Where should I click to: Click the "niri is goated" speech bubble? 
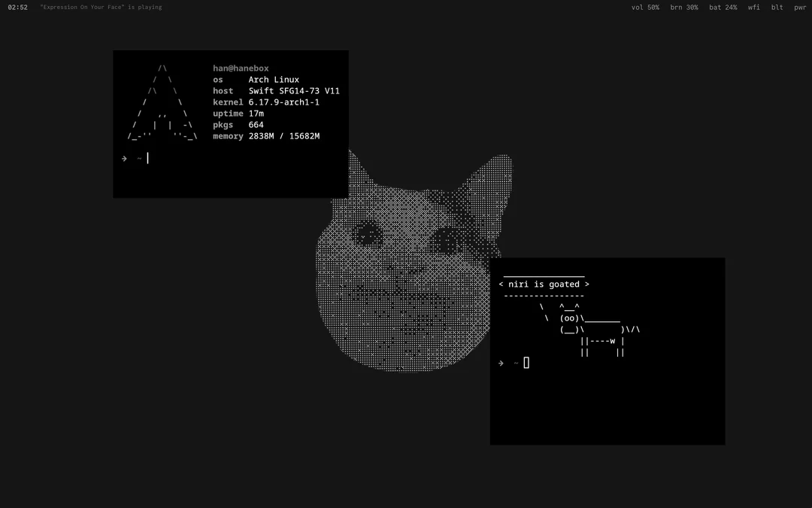click(x=544, y=284)
